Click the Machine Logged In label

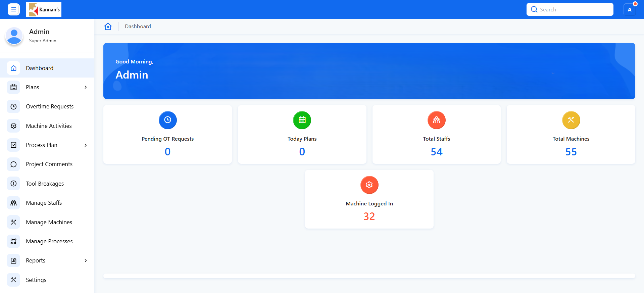tap(369, 204)
